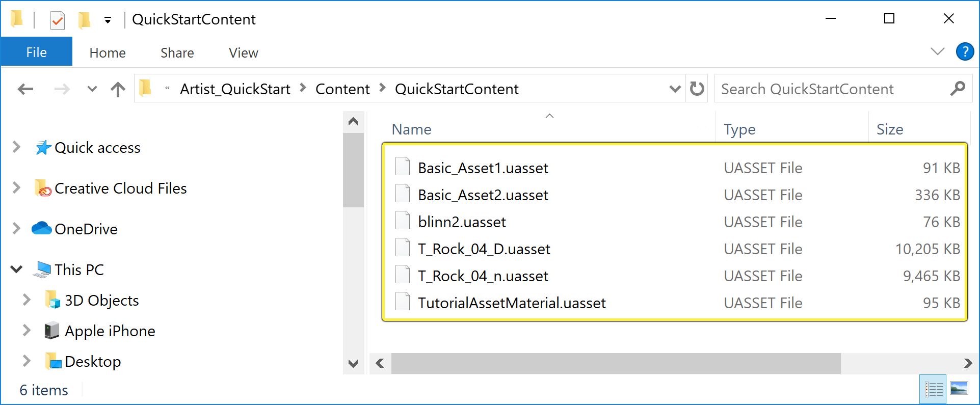Open the chevron after Content breadcrumb

tap(383, 88)
